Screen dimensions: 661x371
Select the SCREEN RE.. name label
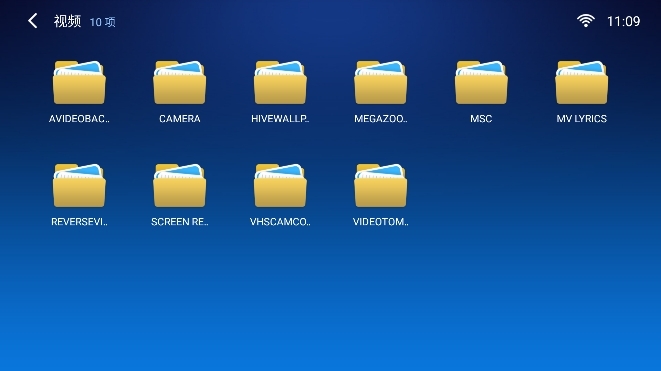click(x=180, y=222)
